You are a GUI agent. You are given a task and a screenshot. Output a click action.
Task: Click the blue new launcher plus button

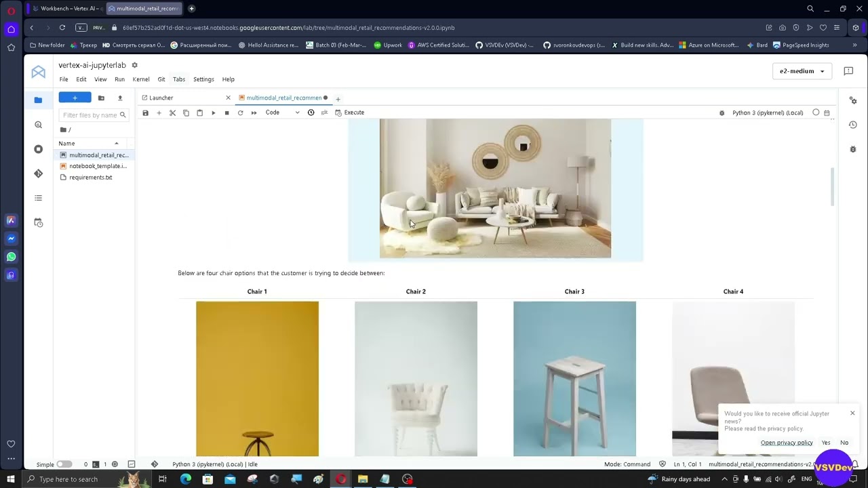tap(75, 98)
